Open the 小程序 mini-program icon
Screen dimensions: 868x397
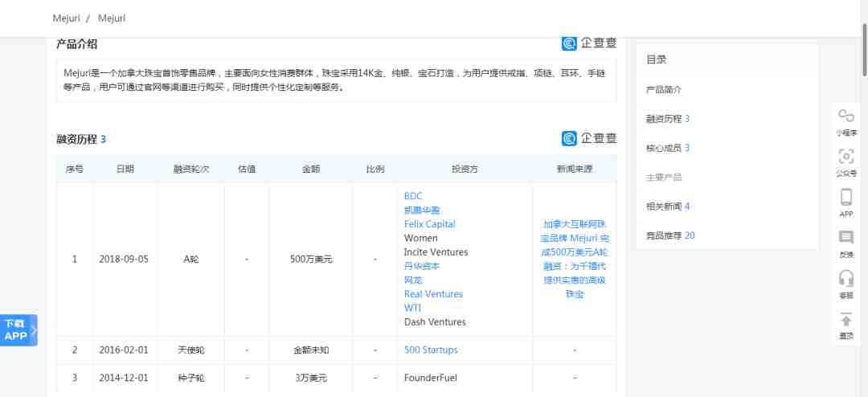click(x=845, y=116)
